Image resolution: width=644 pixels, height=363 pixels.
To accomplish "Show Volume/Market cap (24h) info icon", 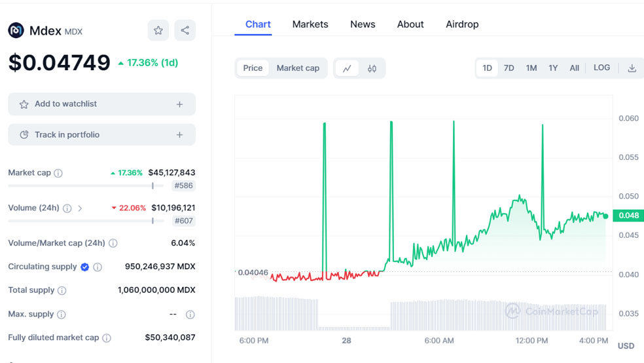I will (113, 243).
